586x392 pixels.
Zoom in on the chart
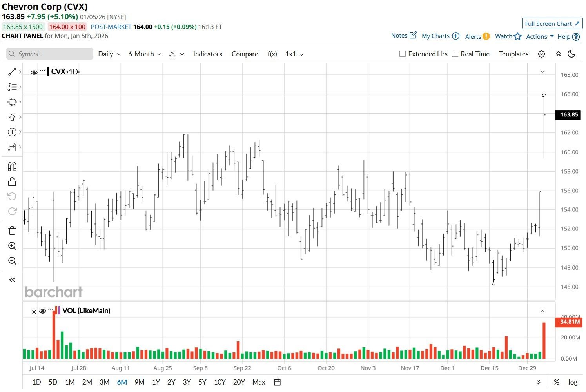12,246
